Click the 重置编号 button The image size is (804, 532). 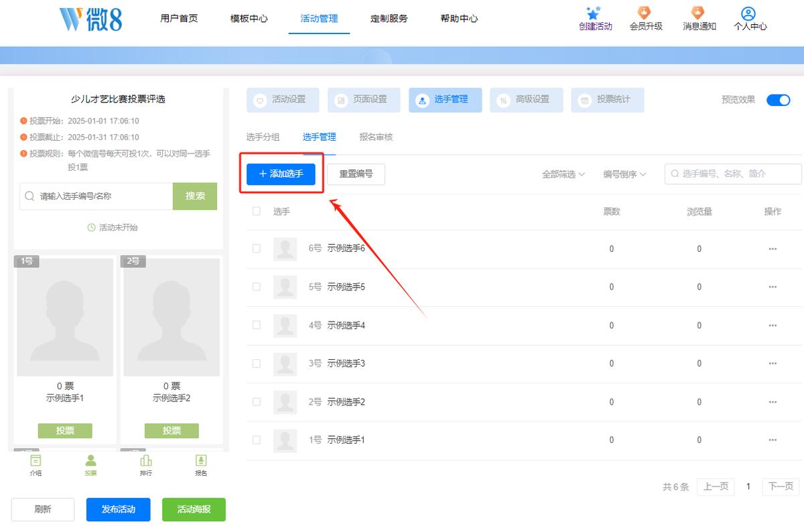click(x=356, y=174)
